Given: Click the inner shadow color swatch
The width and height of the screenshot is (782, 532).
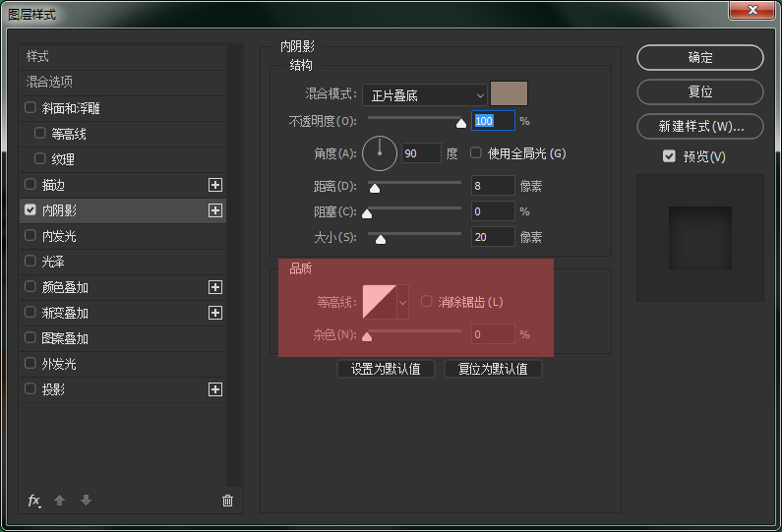Looking at the screenshot, I should click(510, 93).
